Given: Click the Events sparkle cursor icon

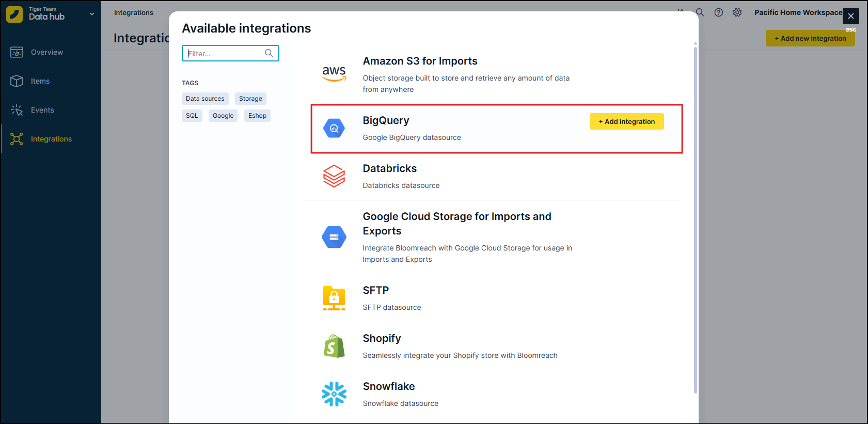Looking at the screenshot, I should click(x=17, y=110).
